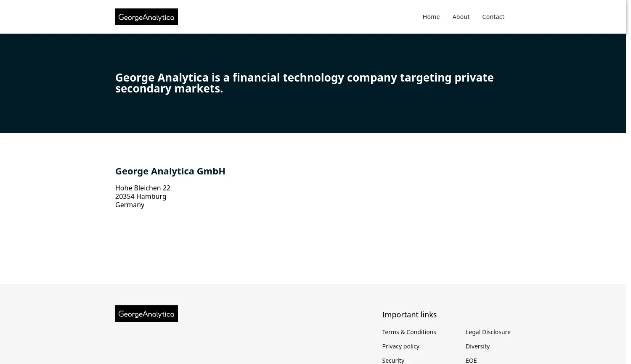The width and height of the screenshot is (631, 364).
Task: Click the George Analytica GmbH heading
Action: (x=170, y=171)
